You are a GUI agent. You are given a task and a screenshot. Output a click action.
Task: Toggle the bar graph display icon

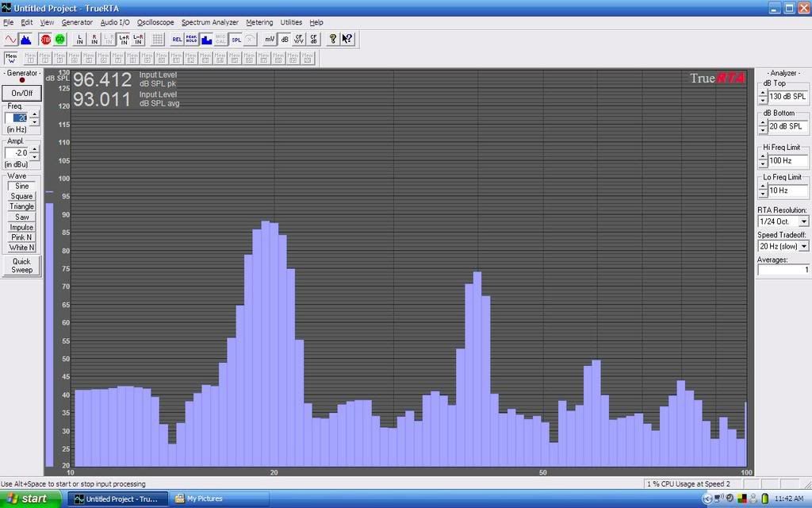click(206, 40)
